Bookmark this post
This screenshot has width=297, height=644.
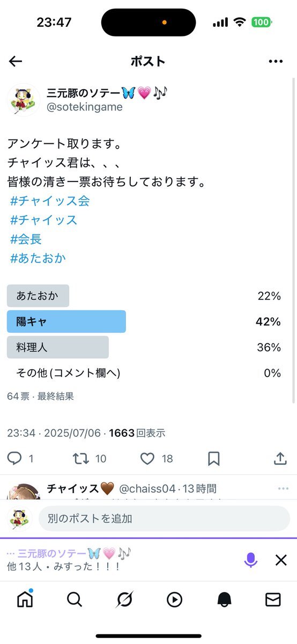coord(213,458)
